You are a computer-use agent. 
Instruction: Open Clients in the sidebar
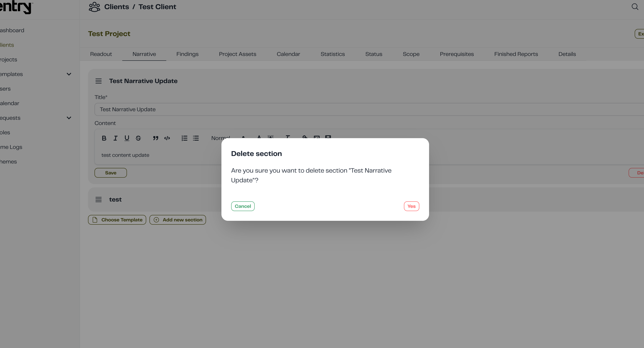pyautogui.click(x=7, y=45)
